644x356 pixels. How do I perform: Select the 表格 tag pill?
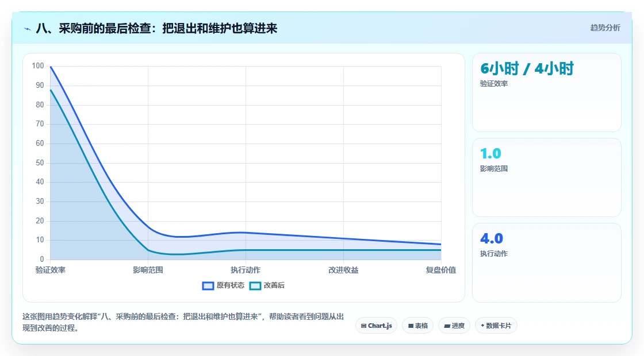417,326
